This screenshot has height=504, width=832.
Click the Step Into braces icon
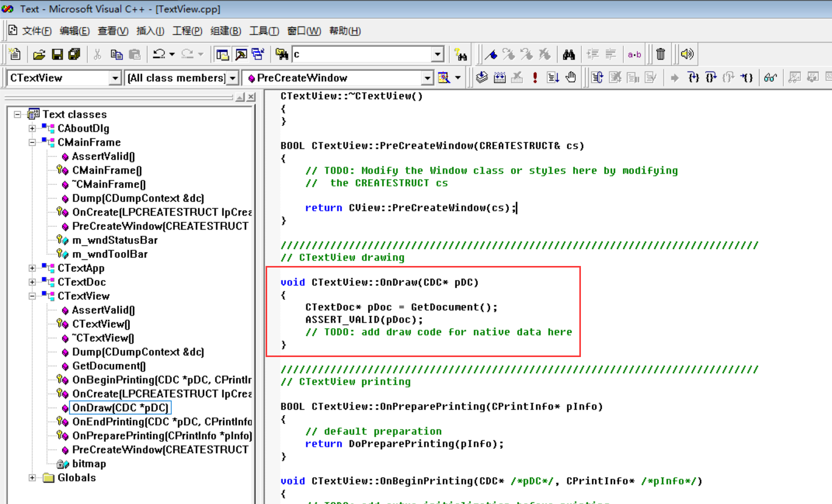(693, 78)
